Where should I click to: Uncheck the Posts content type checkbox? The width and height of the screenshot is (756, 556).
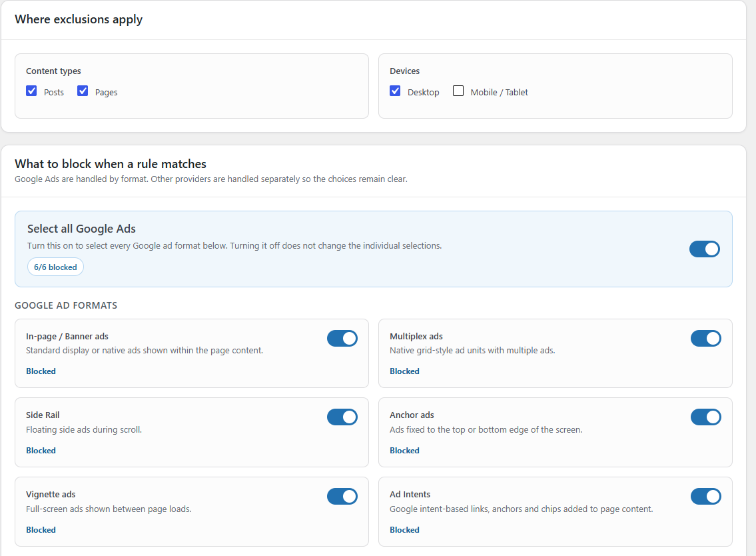[31, 91]
